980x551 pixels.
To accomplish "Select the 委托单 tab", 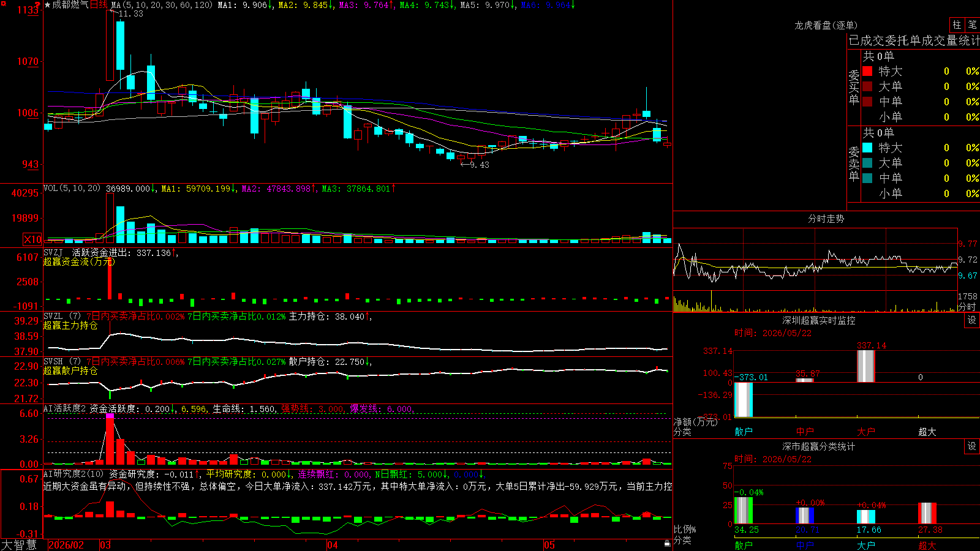I will click(x=903, y=40).
